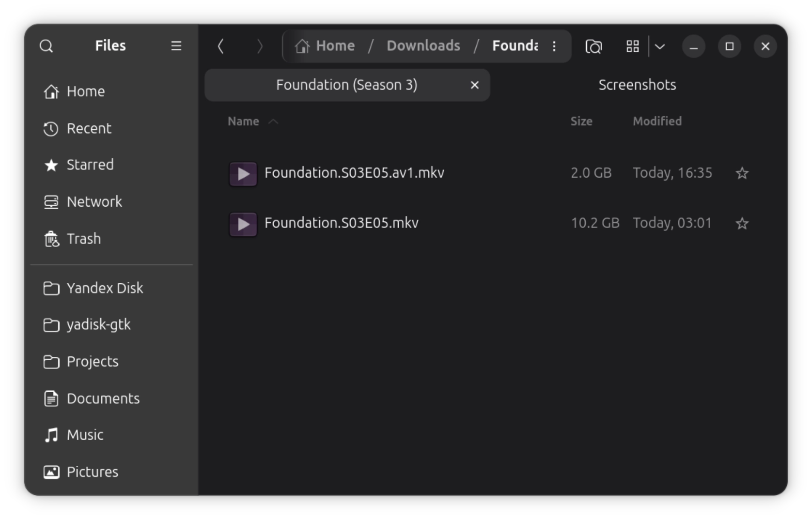Go back with the left arrow
812x520 pixels.
pyautogui.click(x=220, y=46)
